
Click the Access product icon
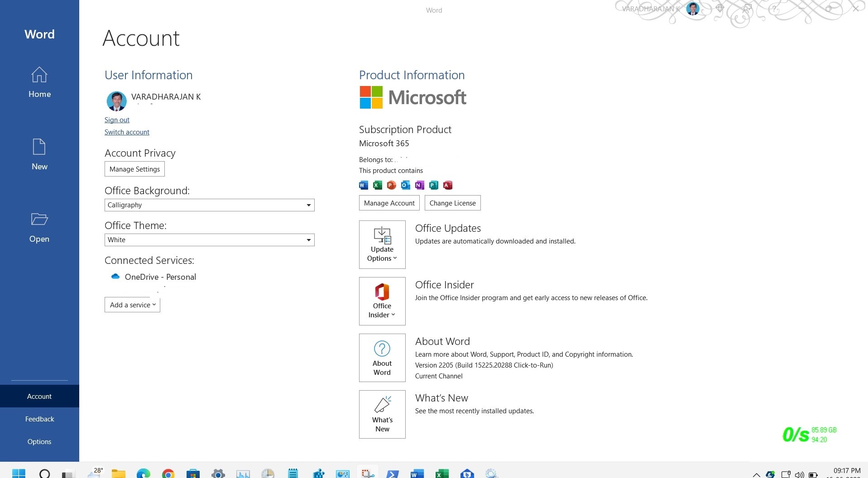pos(448,185)
